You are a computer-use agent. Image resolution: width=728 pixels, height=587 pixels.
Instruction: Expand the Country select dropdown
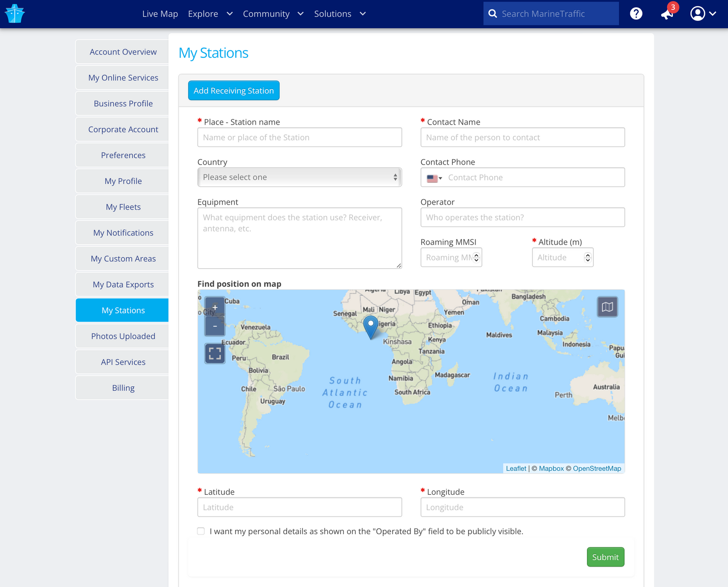(299, 177)
